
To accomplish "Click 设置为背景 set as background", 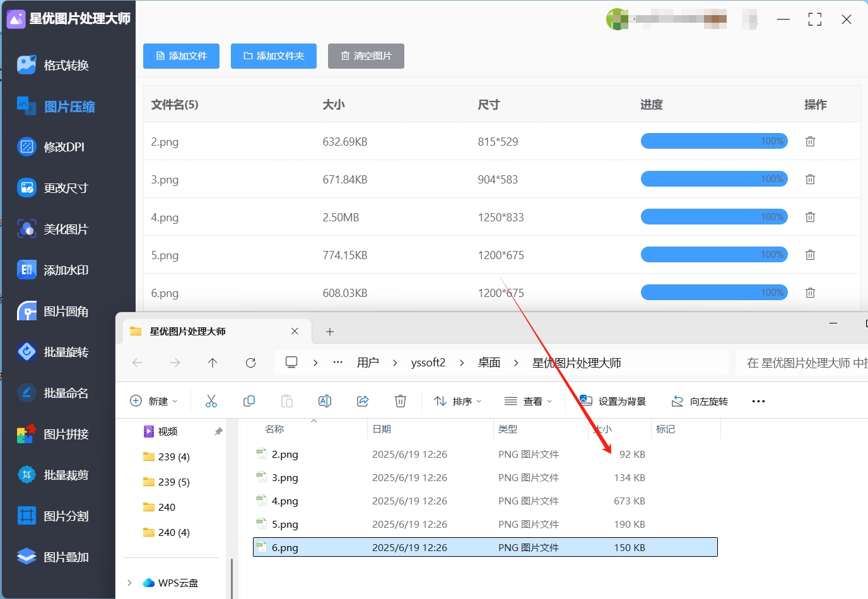I will tap(613, 401).
